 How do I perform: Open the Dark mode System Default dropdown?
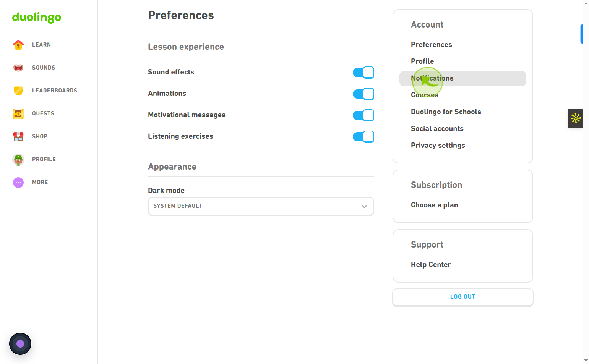click(x=261, y=206)
